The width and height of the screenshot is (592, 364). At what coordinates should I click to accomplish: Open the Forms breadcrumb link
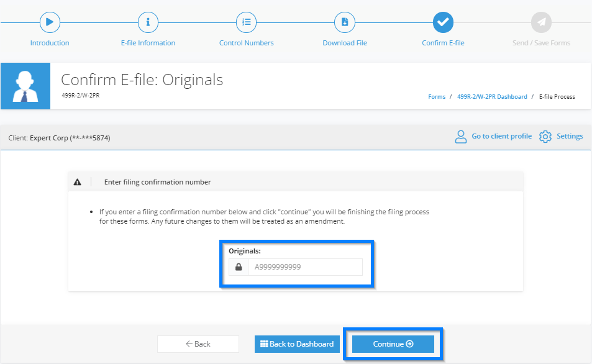[437, 97]
